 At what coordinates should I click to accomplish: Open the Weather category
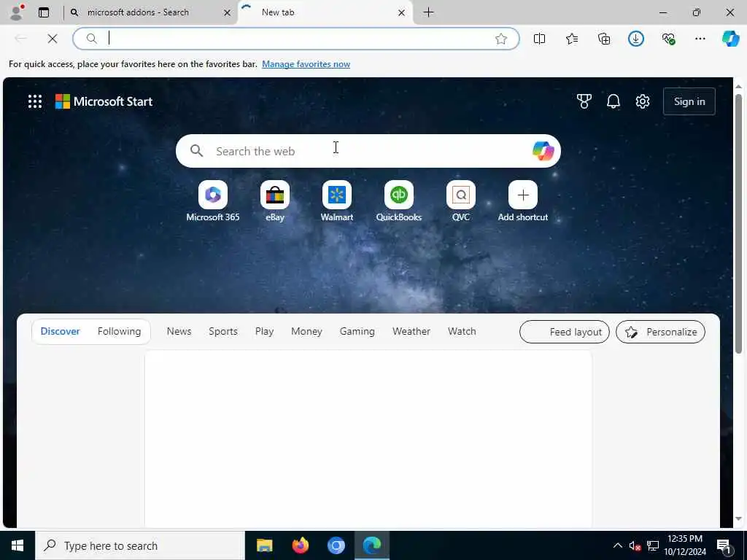(x=411, y=332)
